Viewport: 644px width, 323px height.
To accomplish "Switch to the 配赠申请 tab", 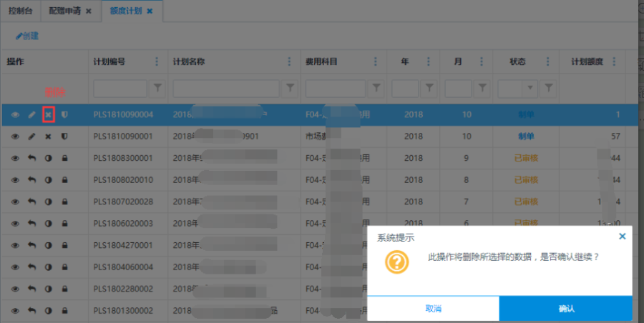I will tap(64, 11).
